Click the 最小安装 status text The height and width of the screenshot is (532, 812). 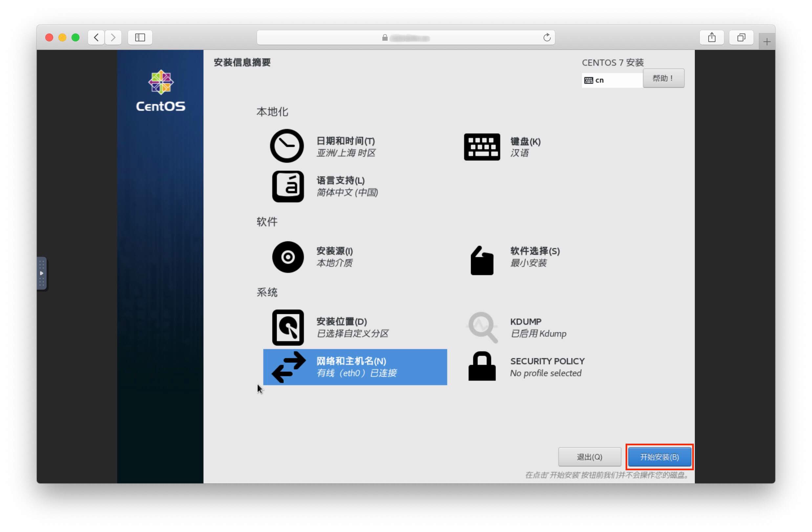[528, 263]
